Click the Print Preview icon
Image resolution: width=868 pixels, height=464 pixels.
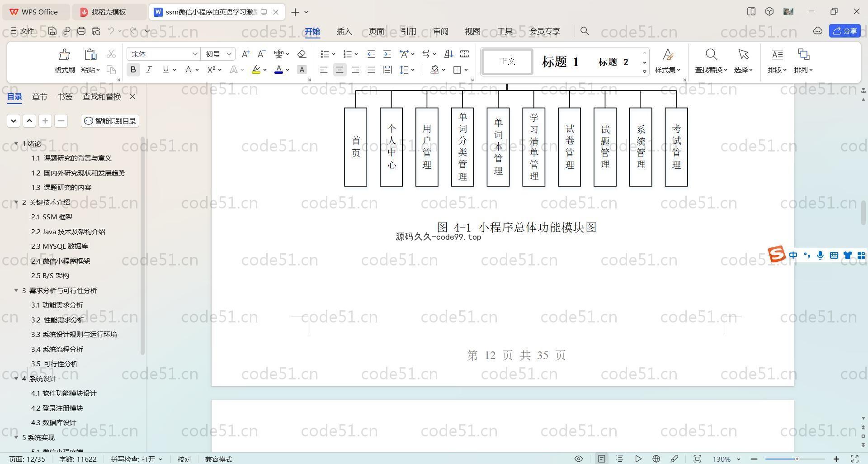pos(96,31)
